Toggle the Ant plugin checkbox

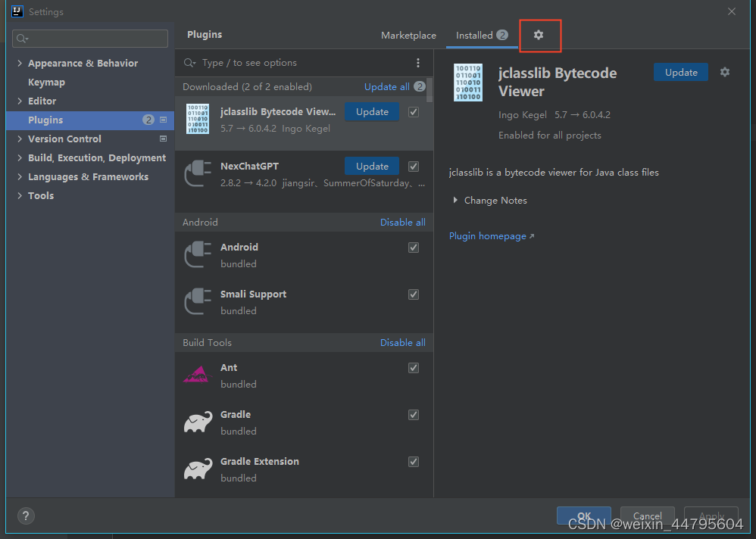pos(414,368)
